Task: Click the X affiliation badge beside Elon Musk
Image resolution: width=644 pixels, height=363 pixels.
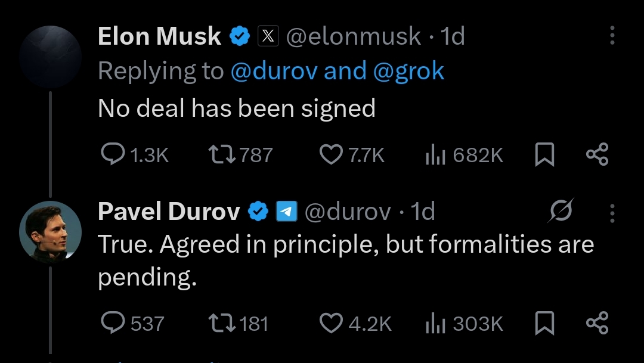Action: click(x=268, y=37)
